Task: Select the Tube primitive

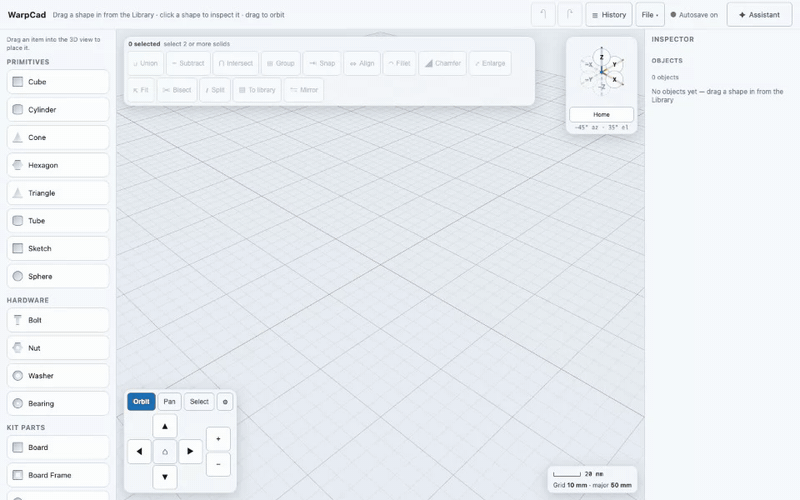Action: click(x=58, y=220)
